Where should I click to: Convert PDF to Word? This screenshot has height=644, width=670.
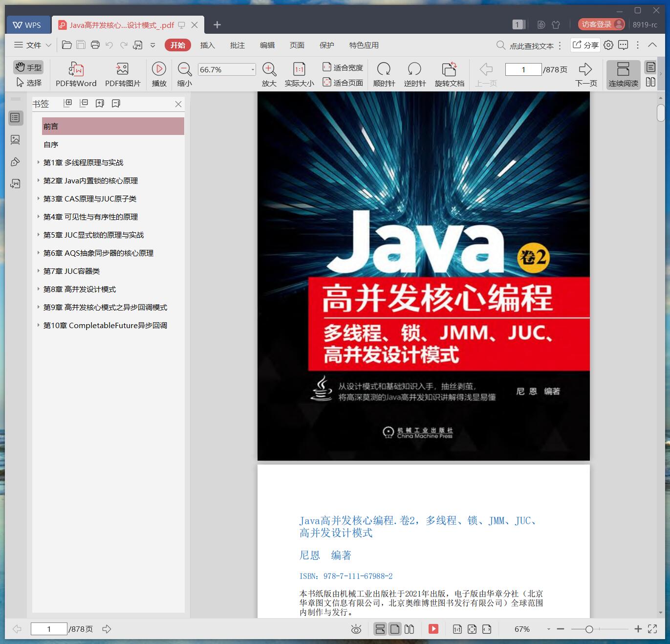[x=76, y=74]
